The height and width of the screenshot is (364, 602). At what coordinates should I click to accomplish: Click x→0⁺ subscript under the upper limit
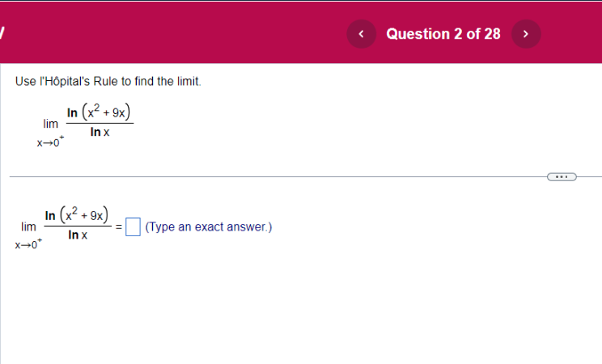(x=50, y=142)
